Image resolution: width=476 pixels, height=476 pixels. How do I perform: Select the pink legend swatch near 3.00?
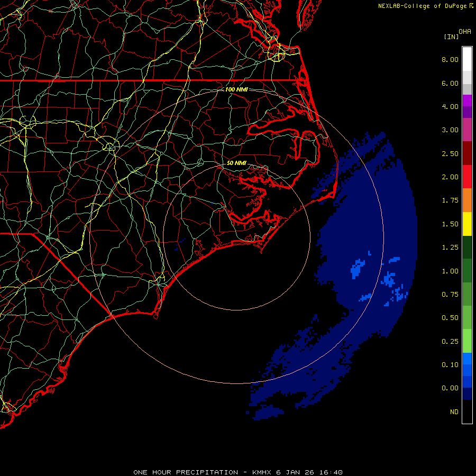pos(467,130)
